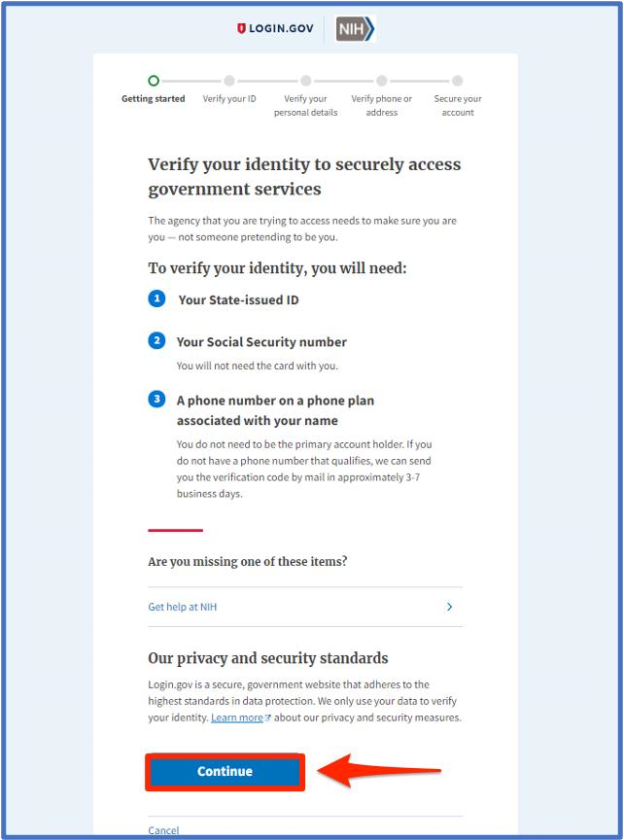The image size is (624, 840).
Task: Click the Verify your personal details step circle
Action: click(305, 81)
